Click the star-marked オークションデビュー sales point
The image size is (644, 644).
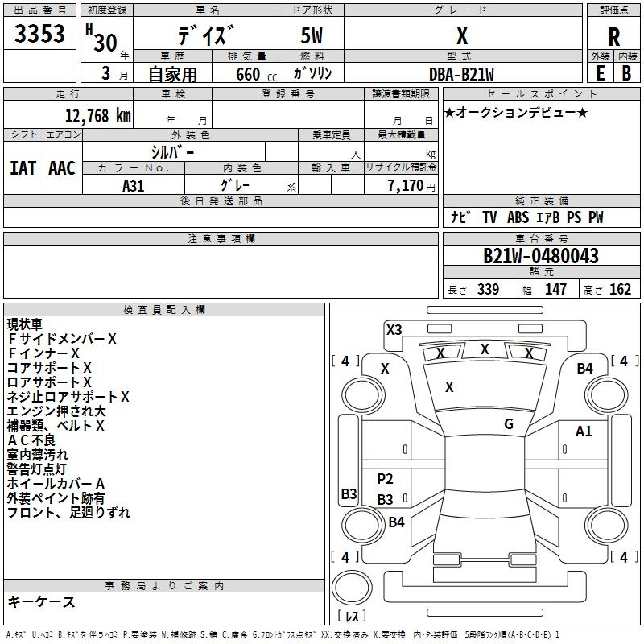pyautogui.click(x=516, y=112)
